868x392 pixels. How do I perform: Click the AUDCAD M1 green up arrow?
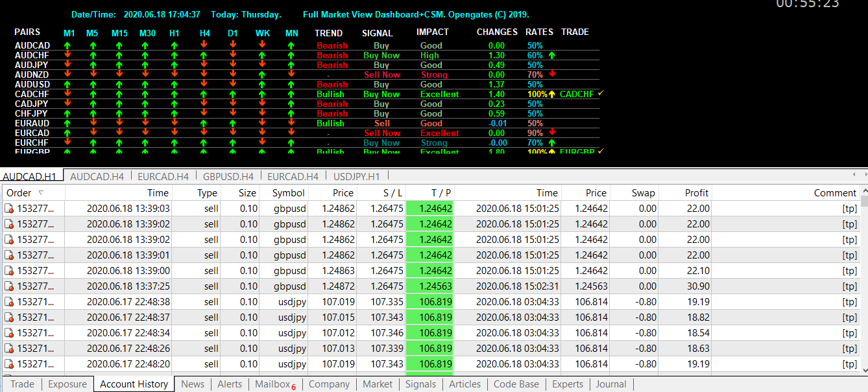67,45
